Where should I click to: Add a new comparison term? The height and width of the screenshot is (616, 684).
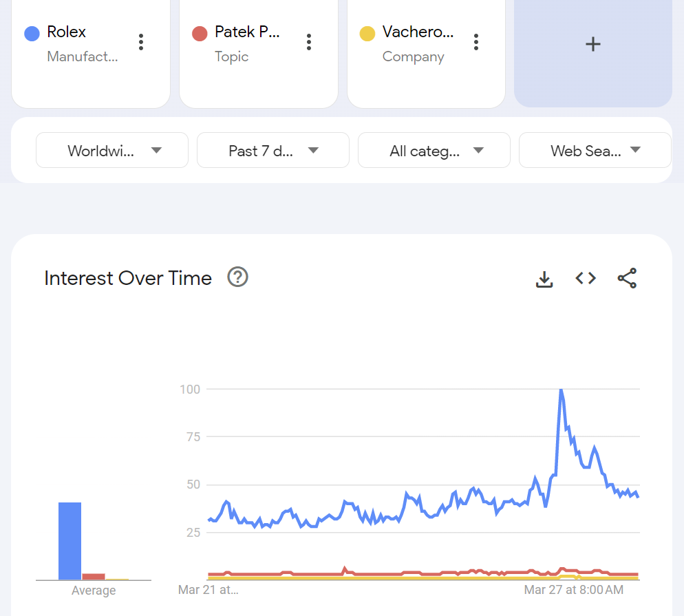click(592, 44)
